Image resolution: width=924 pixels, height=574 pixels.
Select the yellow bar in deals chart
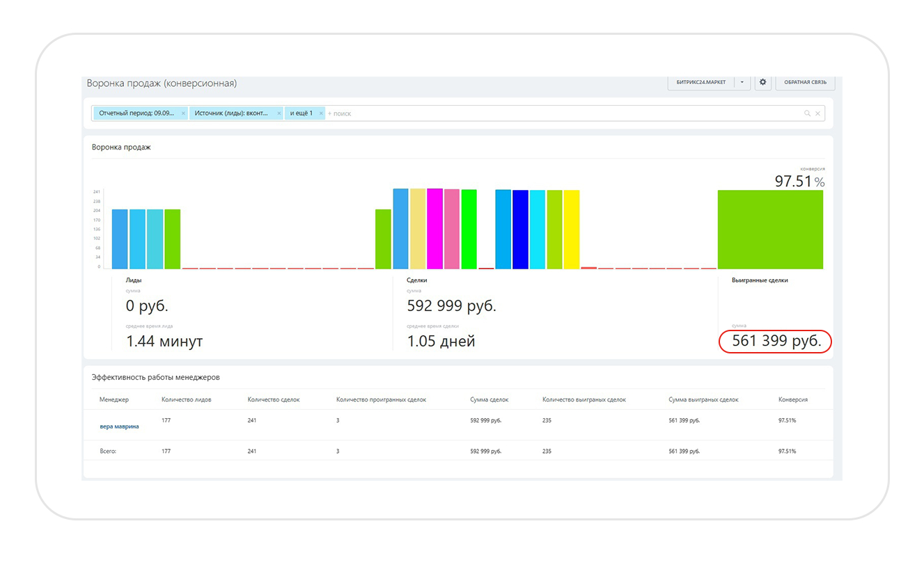tap(571, 230)
